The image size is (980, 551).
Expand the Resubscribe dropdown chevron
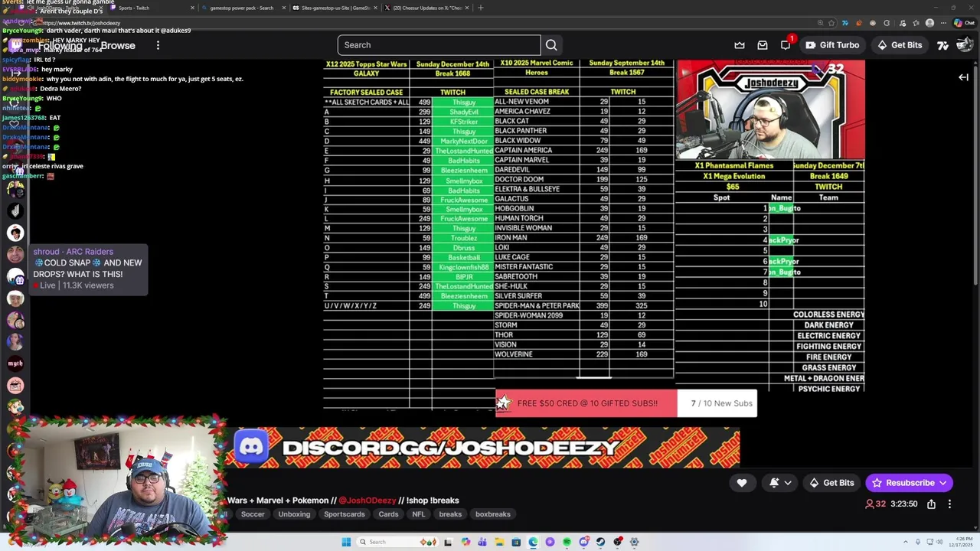tap(943, 483)
